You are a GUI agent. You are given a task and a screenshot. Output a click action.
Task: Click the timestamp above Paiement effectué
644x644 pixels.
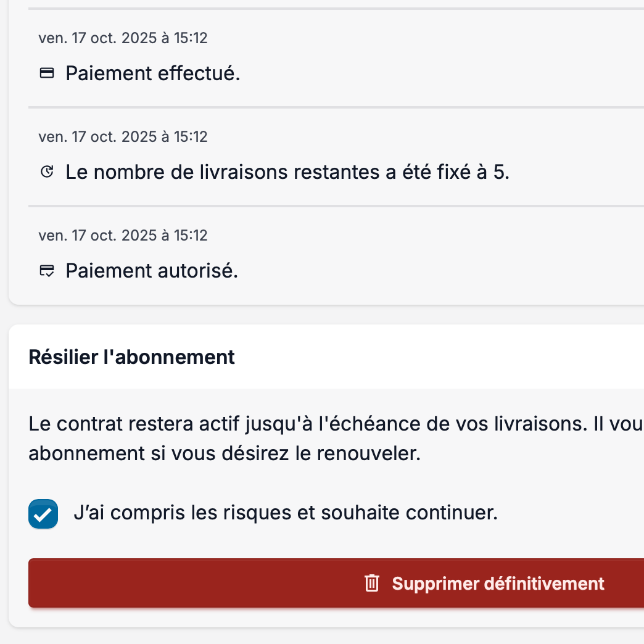click(x=123, y=38)
